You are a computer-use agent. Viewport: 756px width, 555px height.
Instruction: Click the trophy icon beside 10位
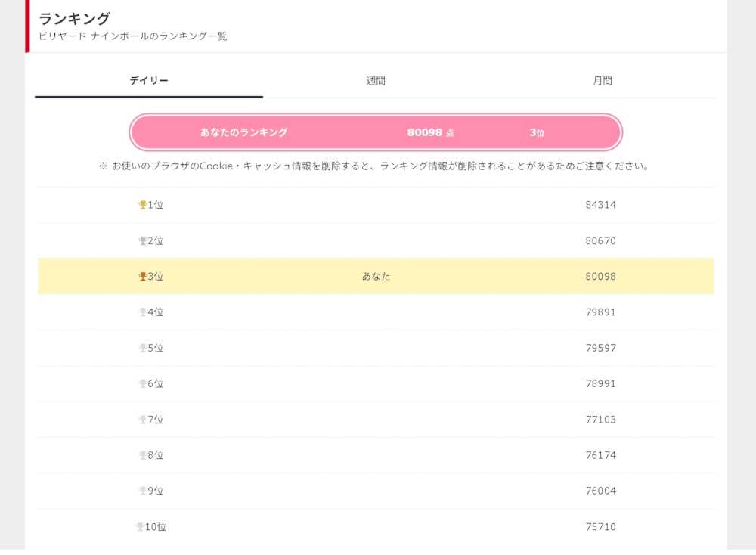(x=140, y=527)
